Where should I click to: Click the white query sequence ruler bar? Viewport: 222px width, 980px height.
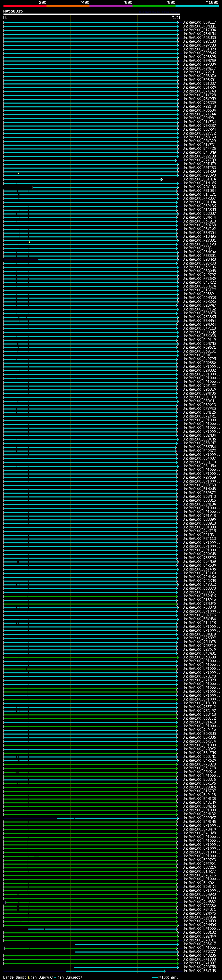click(x=92, y=15)
